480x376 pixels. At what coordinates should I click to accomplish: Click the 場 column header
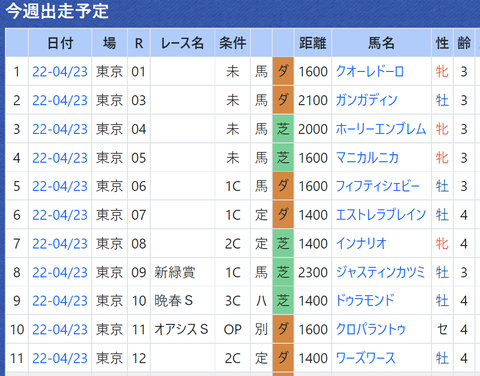pyautogui.click(x=110, y=43)
